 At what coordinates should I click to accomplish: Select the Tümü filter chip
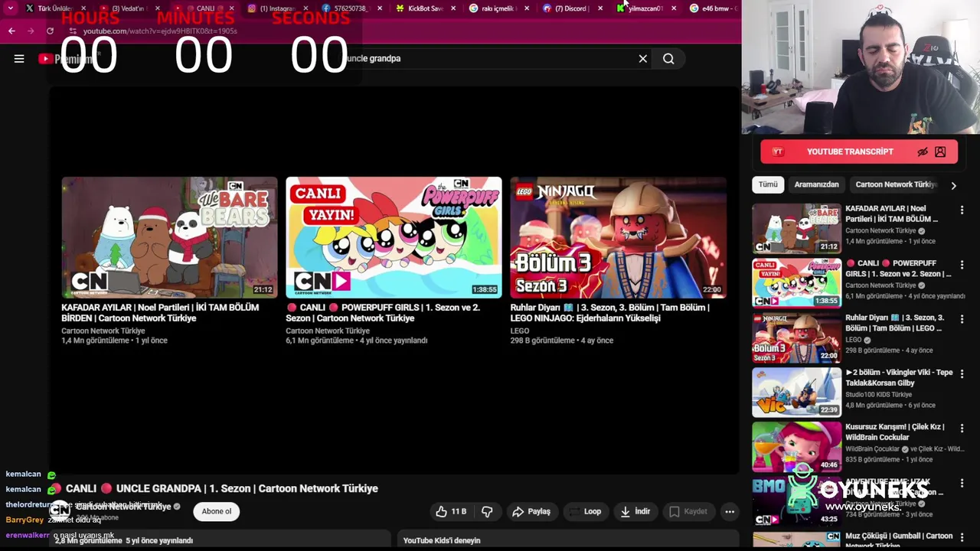(768, 184)
